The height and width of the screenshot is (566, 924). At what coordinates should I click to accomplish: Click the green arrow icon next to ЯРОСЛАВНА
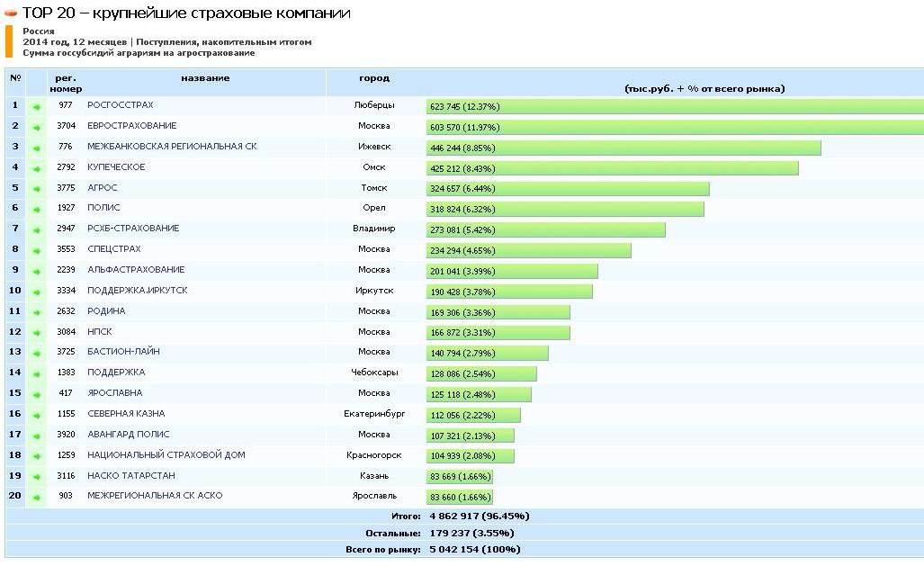(x=37, y=394)
